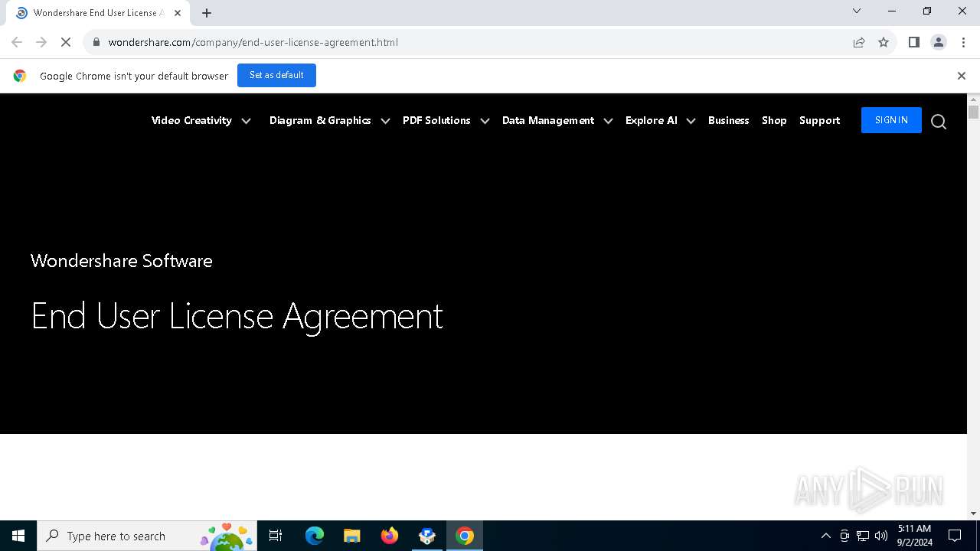The image size is (980, 551).
Task: Click the Chrome taskbar icon
Action: coord(465,536)
